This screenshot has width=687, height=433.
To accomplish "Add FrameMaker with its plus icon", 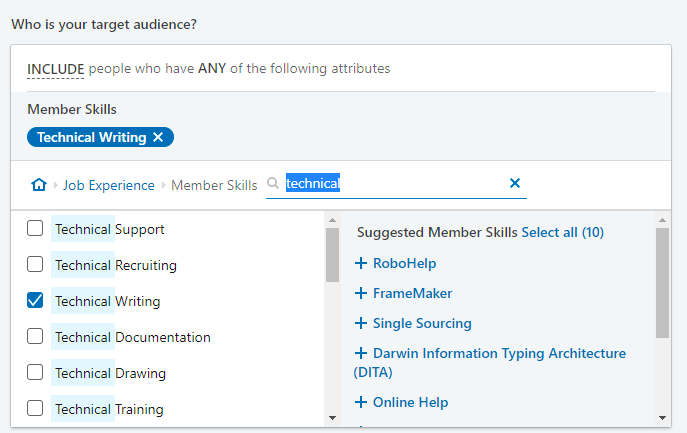I will click(361, 294).
